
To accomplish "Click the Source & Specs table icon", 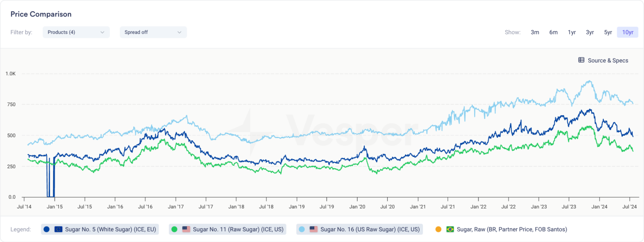I will [581, 60].
